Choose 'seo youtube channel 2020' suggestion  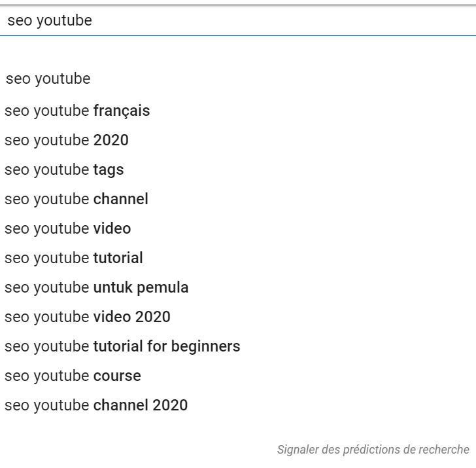[96, 405]
